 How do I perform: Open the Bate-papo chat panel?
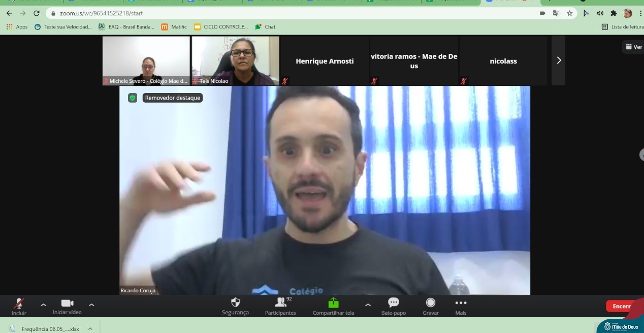(x=394, y=306)
